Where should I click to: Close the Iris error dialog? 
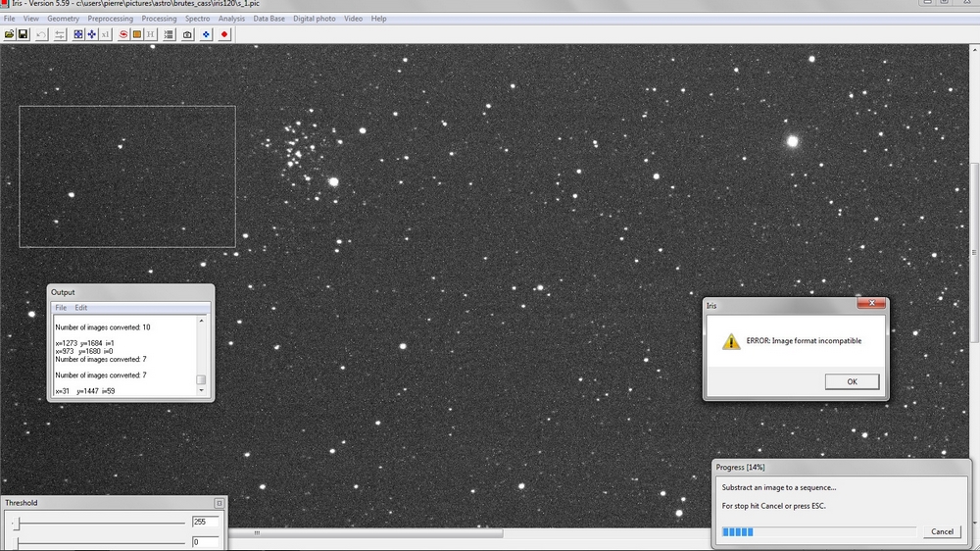pyautogui.click(x=871, y=303)
